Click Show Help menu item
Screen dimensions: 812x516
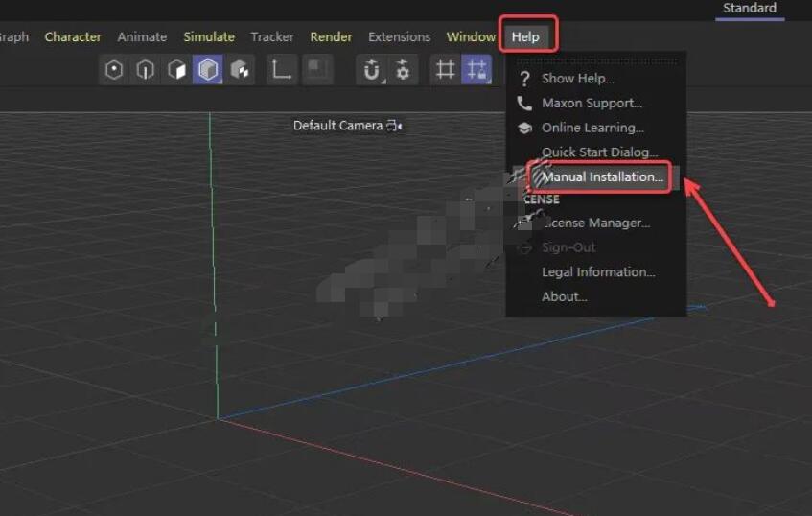tap(577, 79)
